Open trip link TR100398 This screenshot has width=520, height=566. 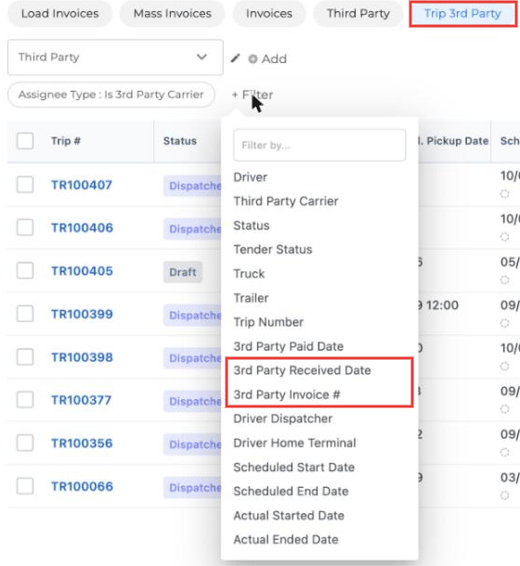coord(82,357)
